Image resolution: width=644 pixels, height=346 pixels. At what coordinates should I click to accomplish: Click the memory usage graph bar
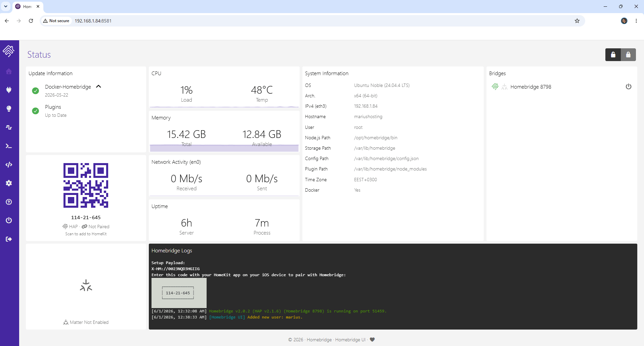(224, 148)
